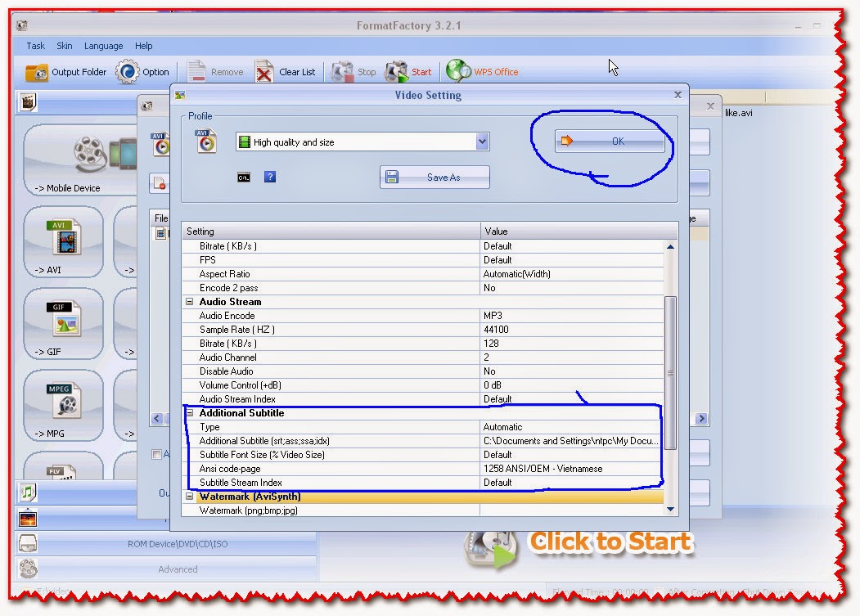The height and width of the screenshot is (616, 860).
Task: Collapse the Watermark (AviSynth) section
Action: 189,497
